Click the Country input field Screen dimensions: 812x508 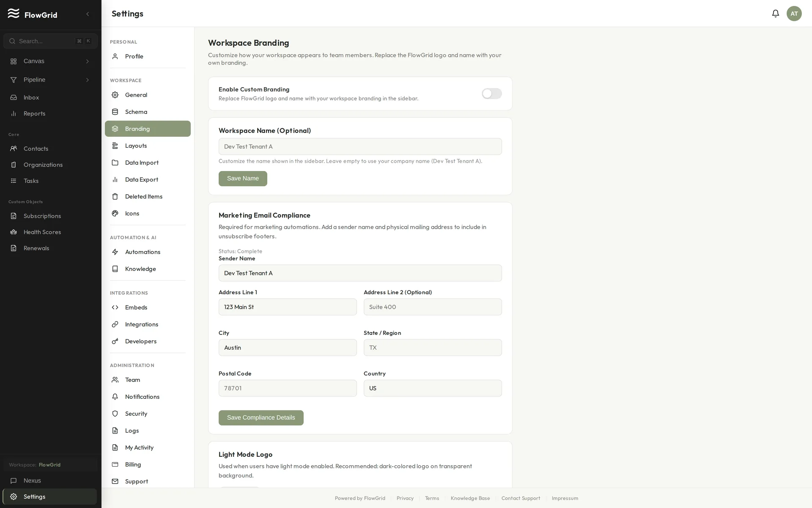pos(433,388)
